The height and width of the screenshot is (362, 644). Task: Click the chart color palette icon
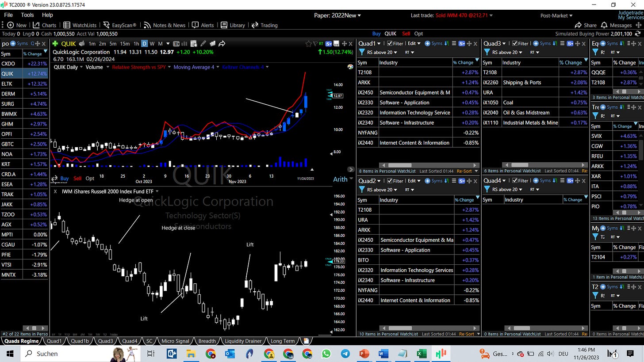coord(350,67)
